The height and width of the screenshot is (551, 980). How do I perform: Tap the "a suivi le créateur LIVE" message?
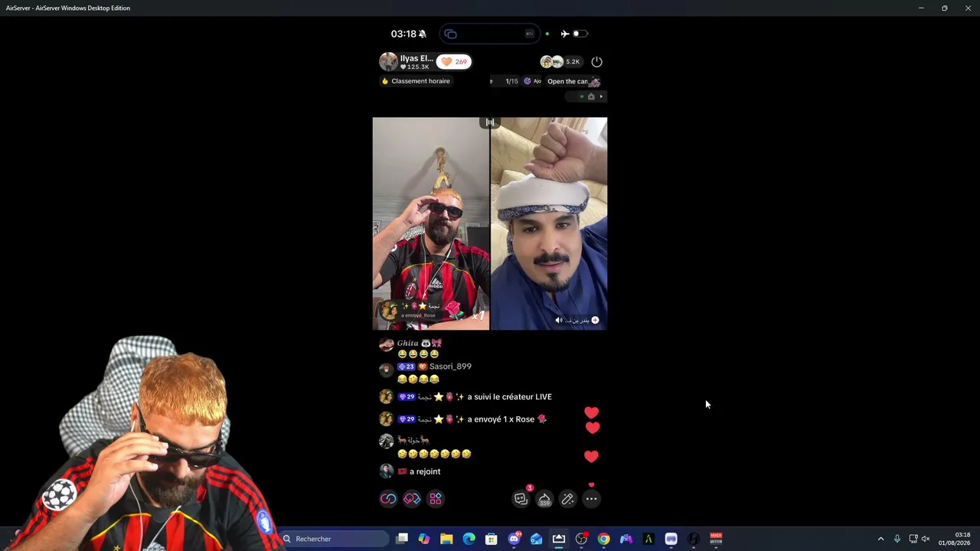pyautogui.click(x=509, y=397)
